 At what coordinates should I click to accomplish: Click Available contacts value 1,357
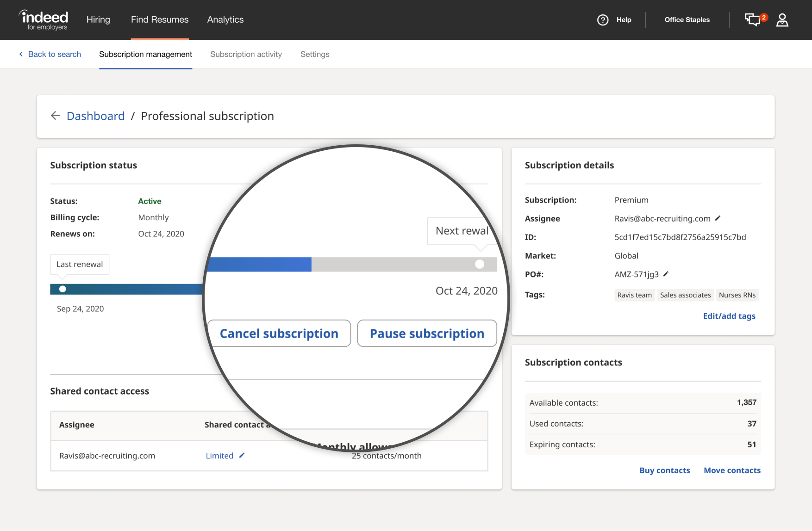(x=746, y=402)
